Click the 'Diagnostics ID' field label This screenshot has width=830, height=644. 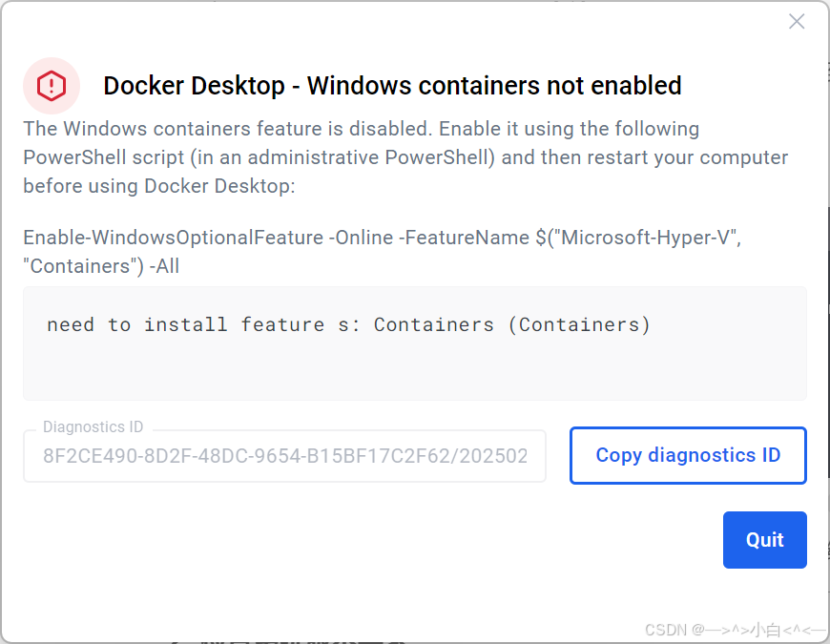(93, 426)
